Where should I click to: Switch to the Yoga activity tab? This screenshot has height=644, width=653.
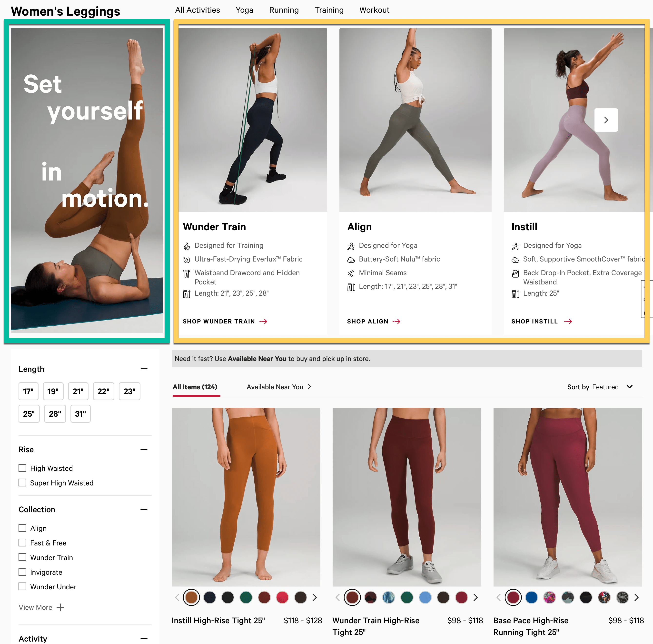(x=244, y=10)
